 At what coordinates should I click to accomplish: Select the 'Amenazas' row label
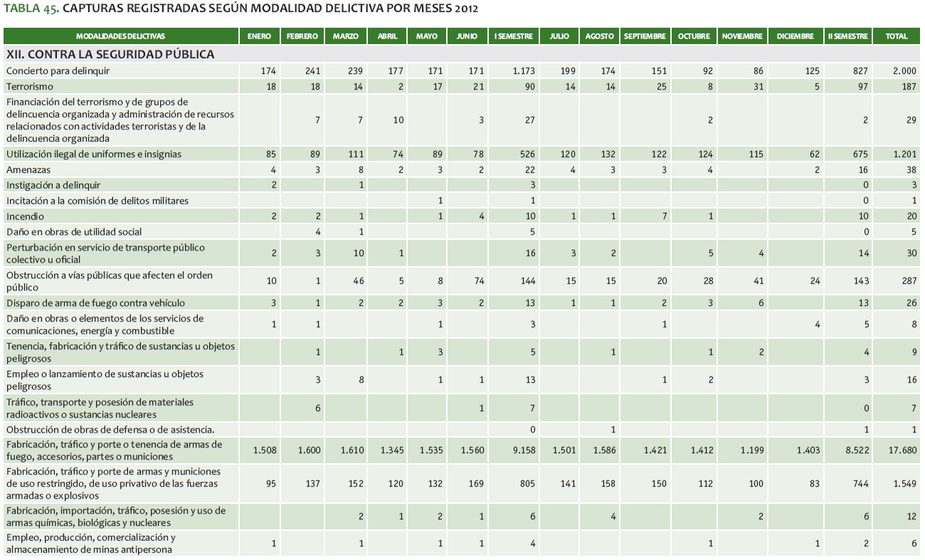tap(28, 170)
